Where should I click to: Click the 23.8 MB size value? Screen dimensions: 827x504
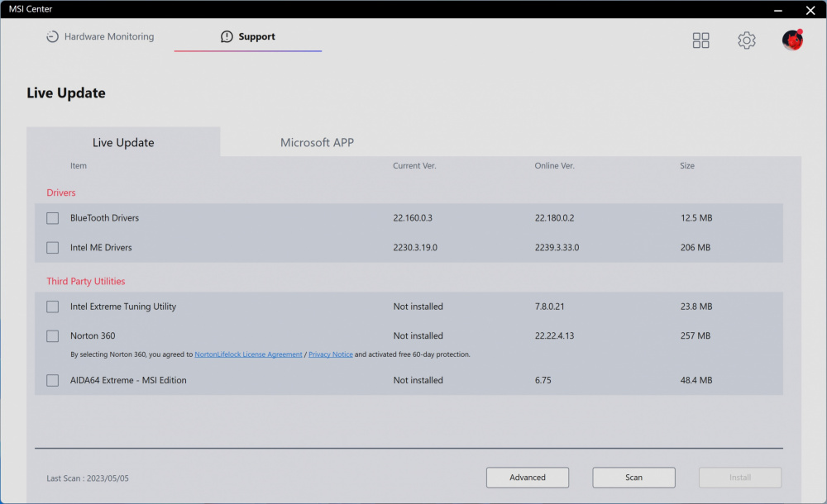696,307
